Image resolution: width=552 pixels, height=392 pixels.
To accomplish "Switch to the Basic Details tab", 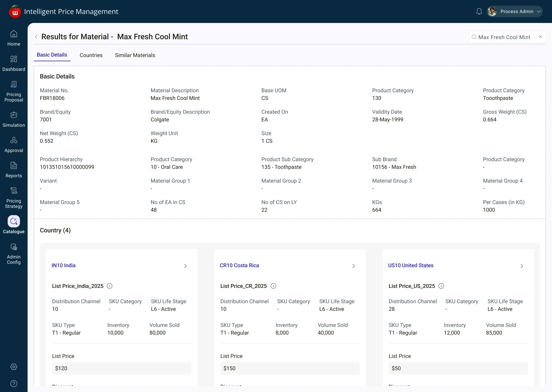I will coord(52,55).
